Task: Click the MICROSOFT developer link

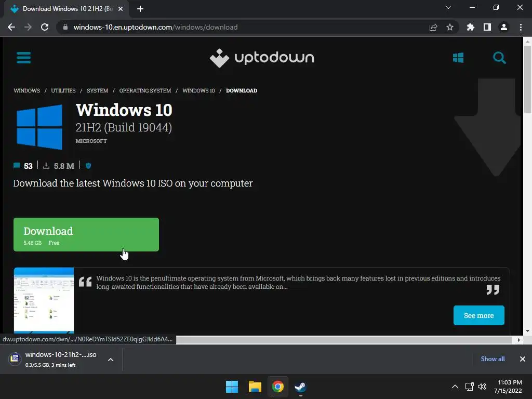Action: click(91, 141)
